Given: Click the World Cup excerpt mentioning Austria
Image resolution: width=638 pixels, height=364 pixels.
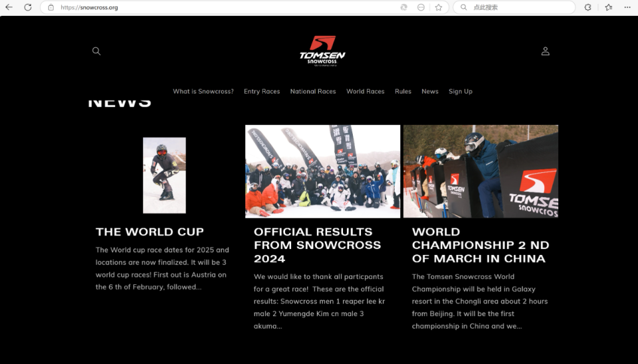Looking at the screenshot, I should 162,268.
